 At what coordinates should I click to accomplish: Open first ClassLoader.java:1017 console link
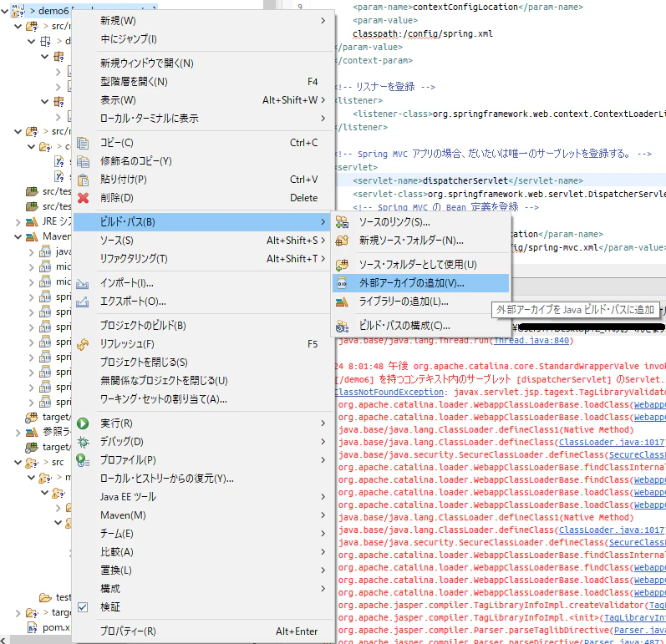[612, 443]
